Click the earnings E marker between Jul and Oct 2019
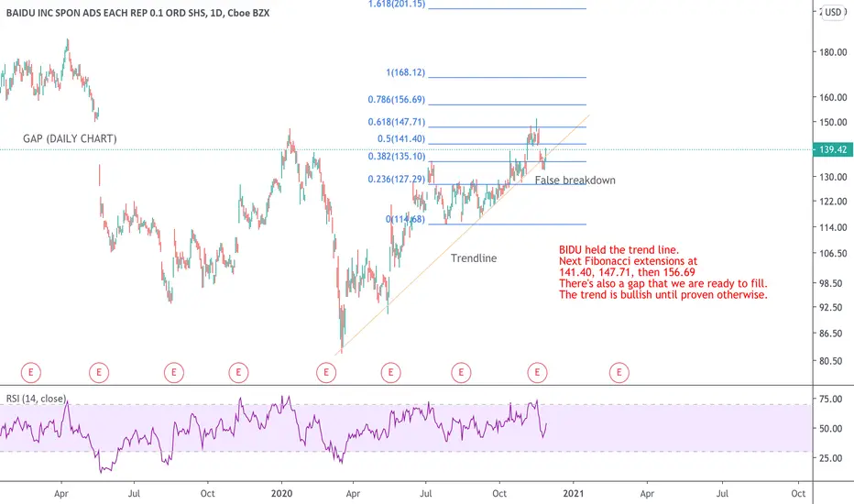This screenshot has height=504, width=854. (x=174, y=373)
